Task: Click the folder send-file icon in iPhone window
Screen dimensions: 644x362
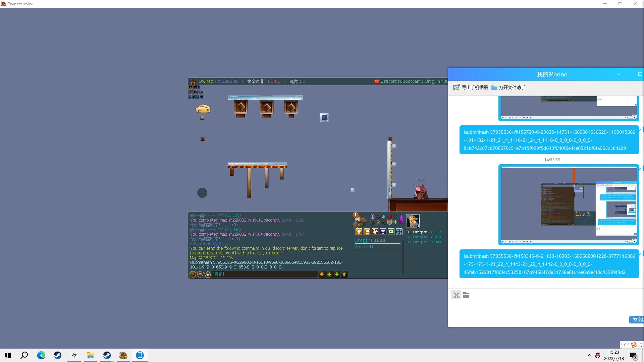Action: pos(466,295)
